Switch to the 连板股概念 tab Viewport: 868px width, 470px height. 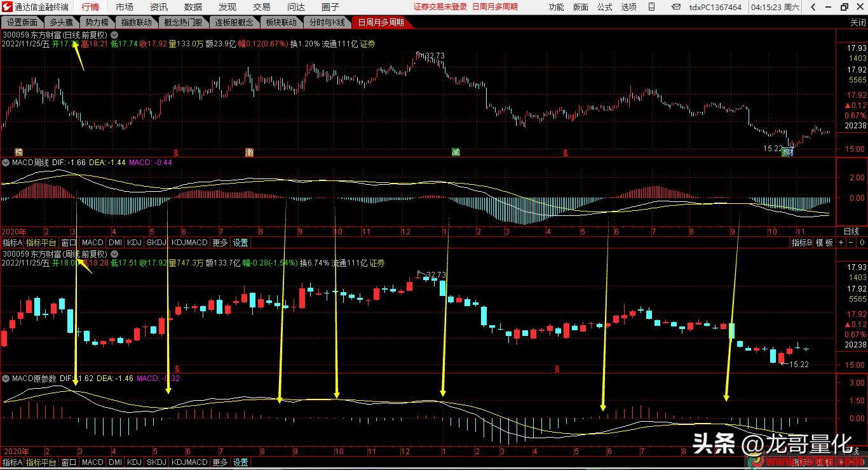pos(234,22)
